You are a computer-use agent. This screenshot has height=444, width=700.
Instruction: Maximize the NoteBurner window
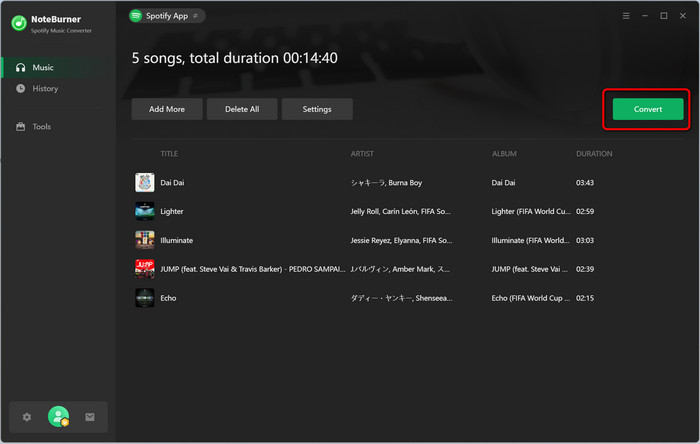(664, 16)
